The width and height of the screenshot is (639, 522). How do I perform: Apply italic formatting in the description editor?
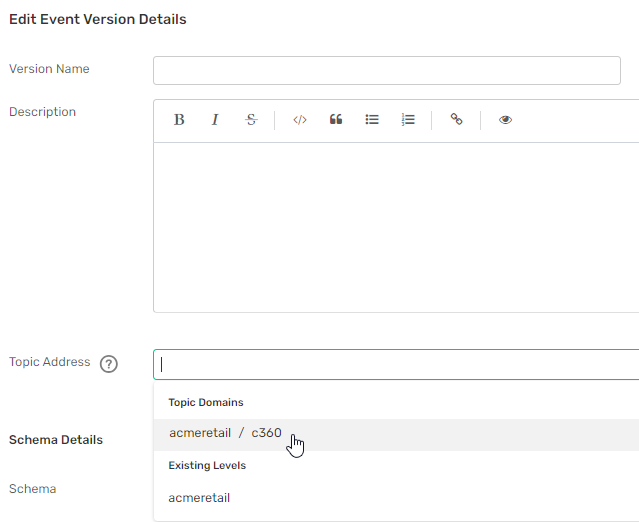coord(214,120)
